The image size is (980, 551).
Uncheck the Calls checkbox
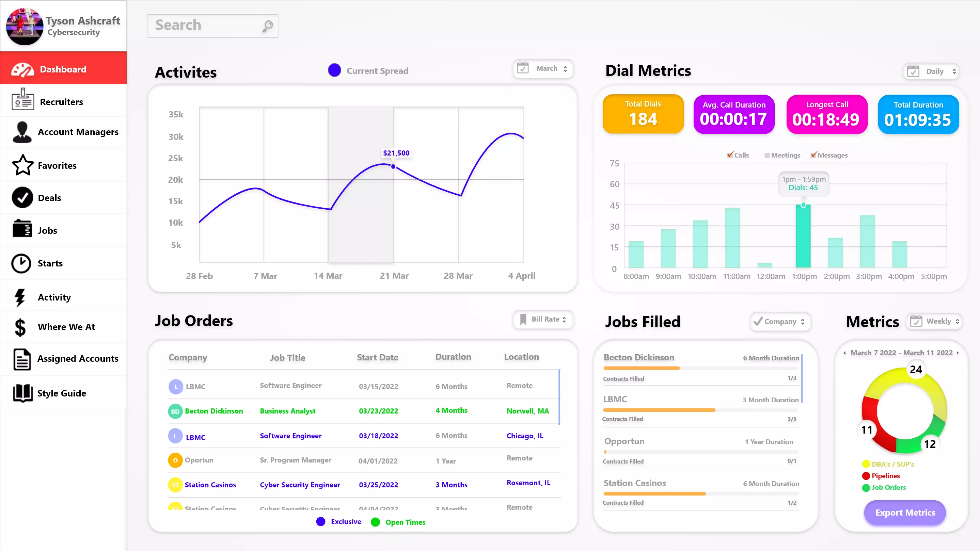click(730, 155)
